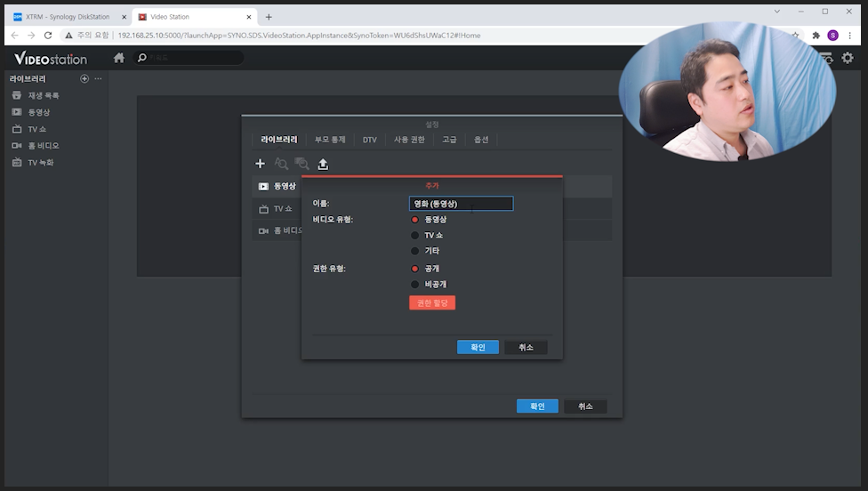Open browser extensions puzzle icon
Image resolution: width=868 pixels, height=491 pixels.
click(816, 36)
